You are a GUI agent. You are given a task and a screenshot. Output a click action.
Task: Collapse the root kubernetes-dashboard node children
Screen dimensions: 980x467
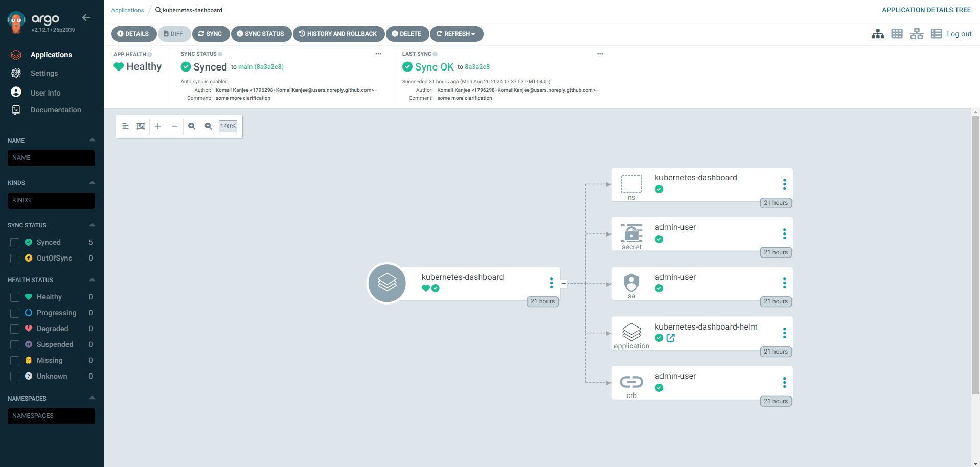pos(564,283)
